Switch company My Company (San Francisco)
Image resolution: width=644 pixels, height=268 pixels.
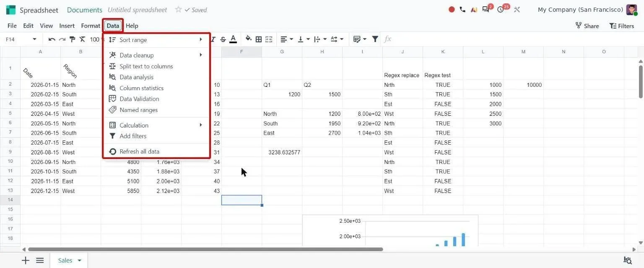pos(580,10)
